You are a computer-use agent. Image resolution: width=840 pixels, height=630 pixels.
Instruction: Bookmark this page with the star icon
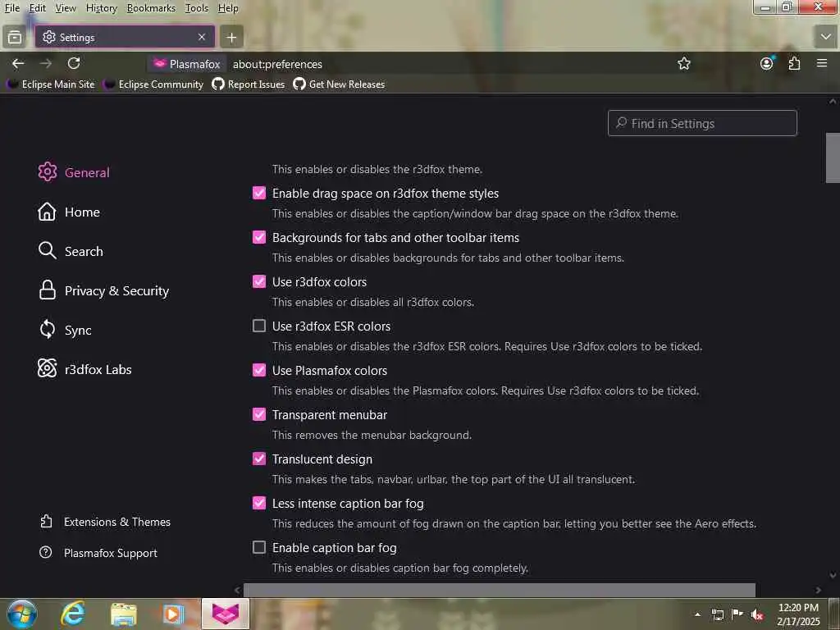(683, 64)
